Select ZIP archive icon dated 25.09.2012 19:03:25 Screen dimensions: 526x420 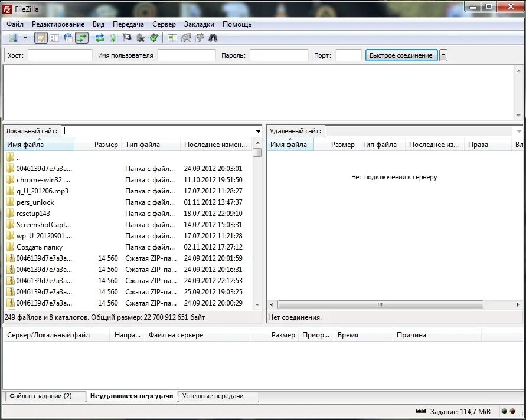point(11,292)
